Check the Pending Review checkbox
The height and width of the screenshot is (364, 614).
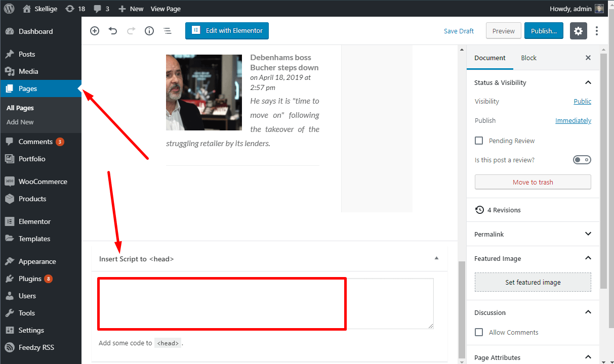479,141
